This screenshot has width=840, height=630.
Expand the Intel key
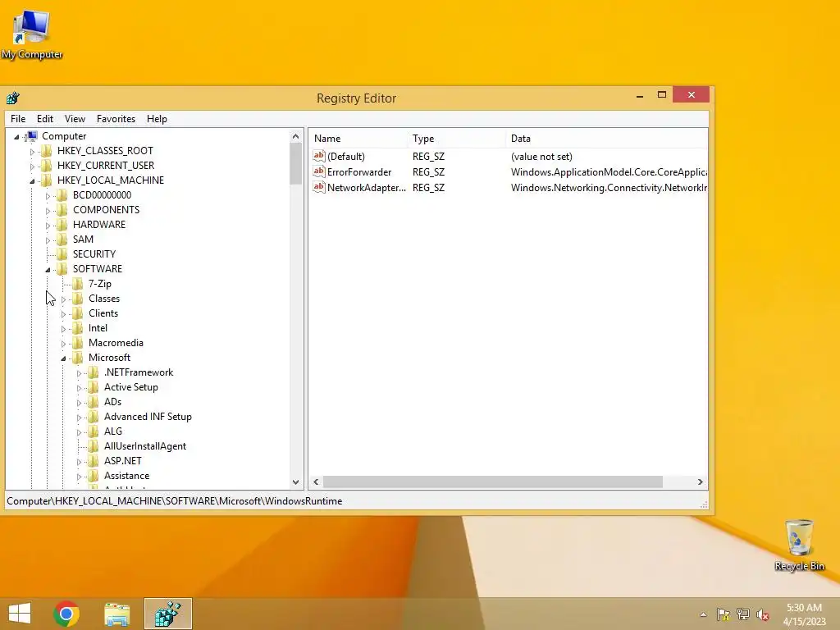(x=63, y=329)
